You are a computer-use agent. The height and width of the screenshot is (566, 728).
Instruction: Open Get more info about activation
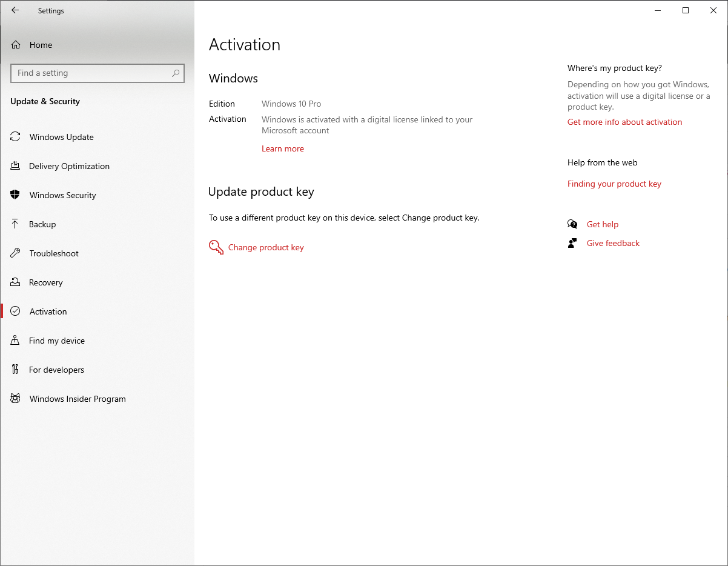[624, 122]
